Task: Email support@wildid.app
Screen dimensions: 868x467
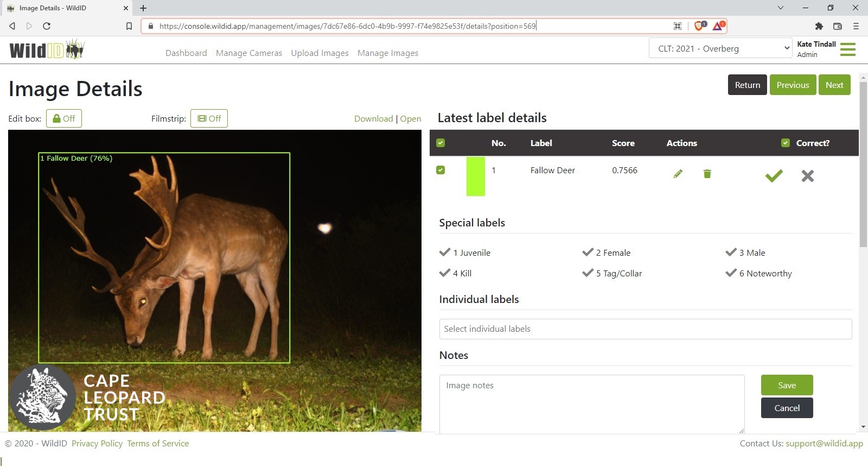Action: (824, 443)
